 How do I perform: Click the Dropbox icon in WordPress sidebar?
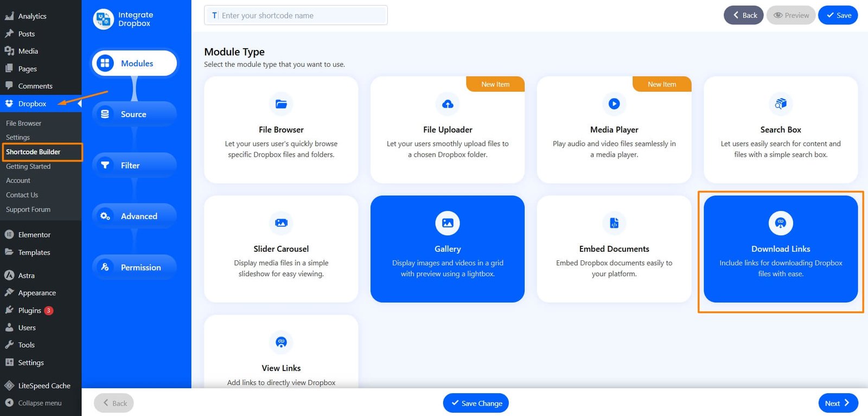click(9, 103)
